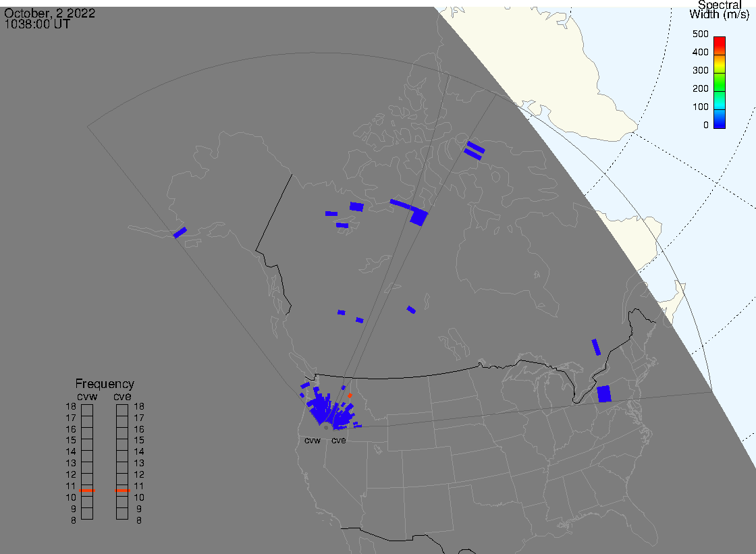Click the 200 label on the color scale

coord(700,88)
